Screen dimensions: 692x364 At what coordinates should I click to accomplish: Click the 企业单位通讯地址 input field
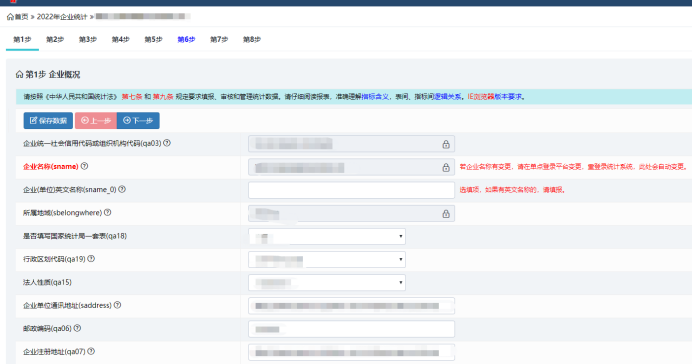(351, 306)
